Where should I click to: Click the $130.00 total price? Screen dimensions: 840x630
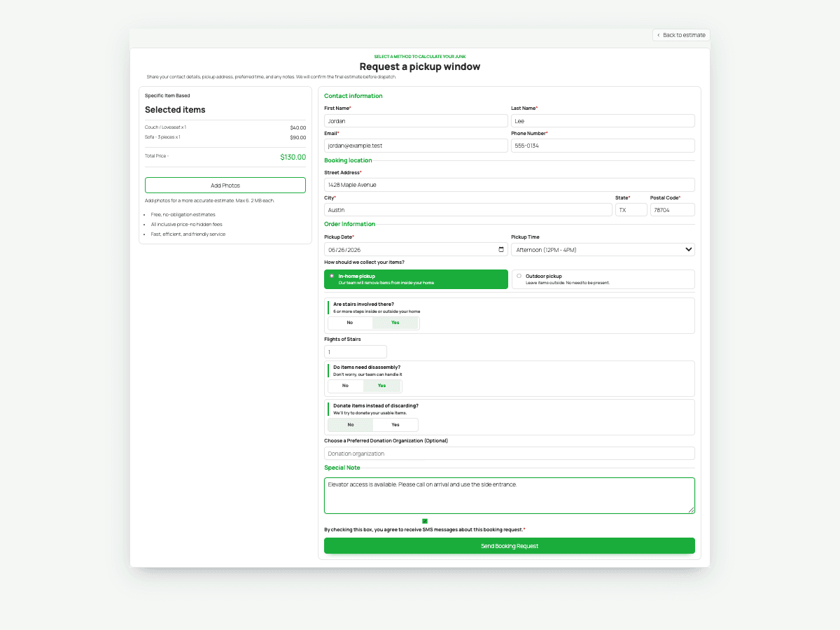293,157
